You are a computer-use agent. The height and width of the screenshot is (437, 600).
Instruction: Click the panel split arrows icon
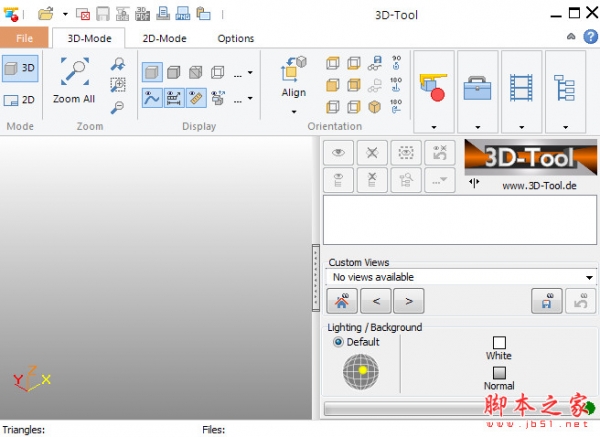[x=474, y=183]
